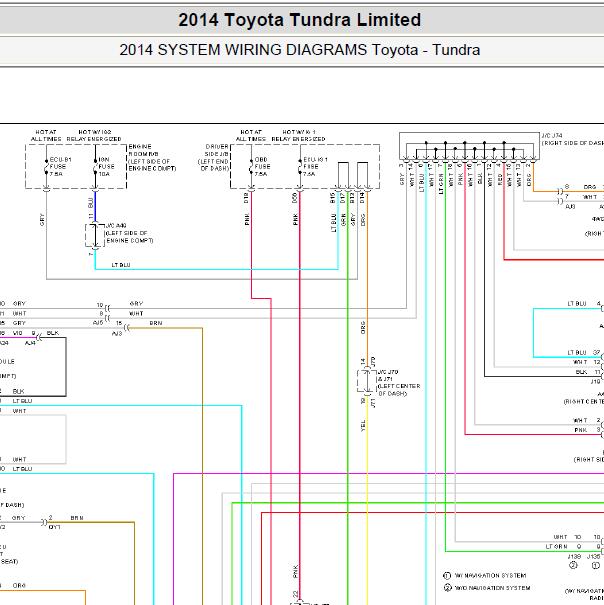
Task: Click the D18 connector pin label
Action: [246, 198]
